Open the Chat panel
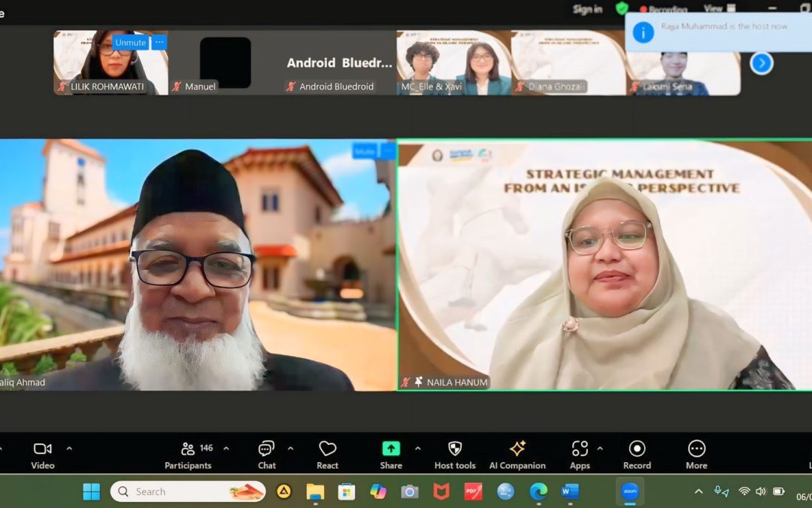This screenshot has height=508, width=812. [267, 455]
